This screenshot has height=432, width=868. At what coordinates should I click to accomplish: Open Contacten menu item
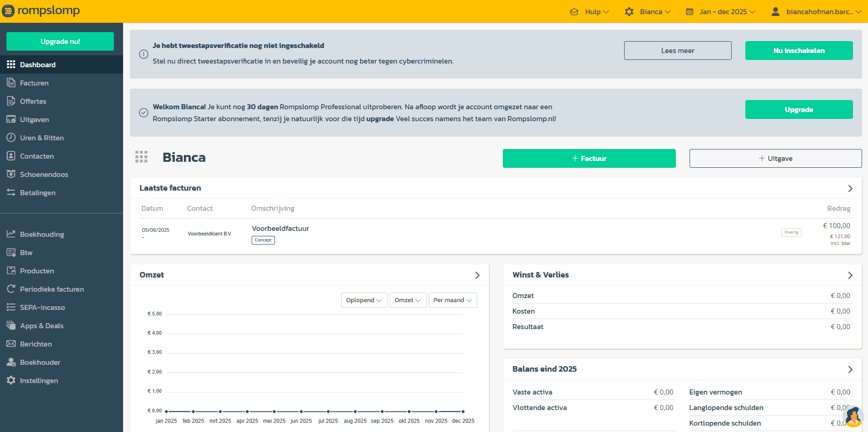tap(61, 156)
